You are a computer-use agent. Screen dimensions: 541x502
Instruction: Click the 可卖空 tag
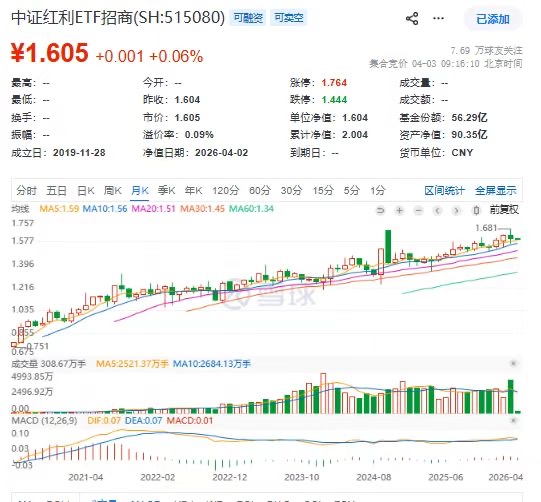tap(289, 18)
